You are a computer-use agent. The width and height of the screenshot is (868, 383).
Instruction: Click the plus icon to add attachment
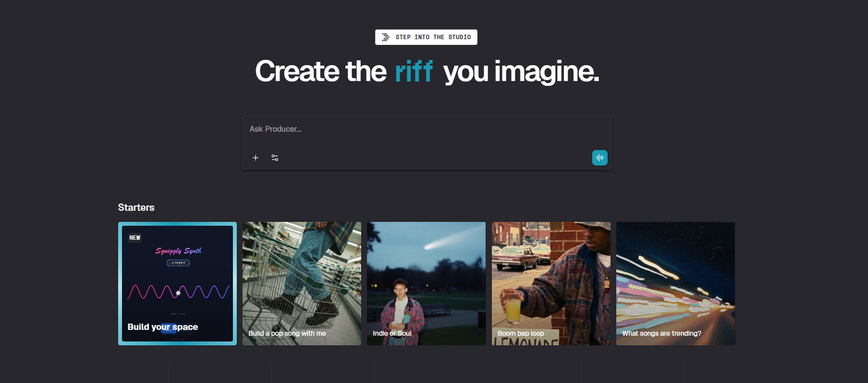256,158
